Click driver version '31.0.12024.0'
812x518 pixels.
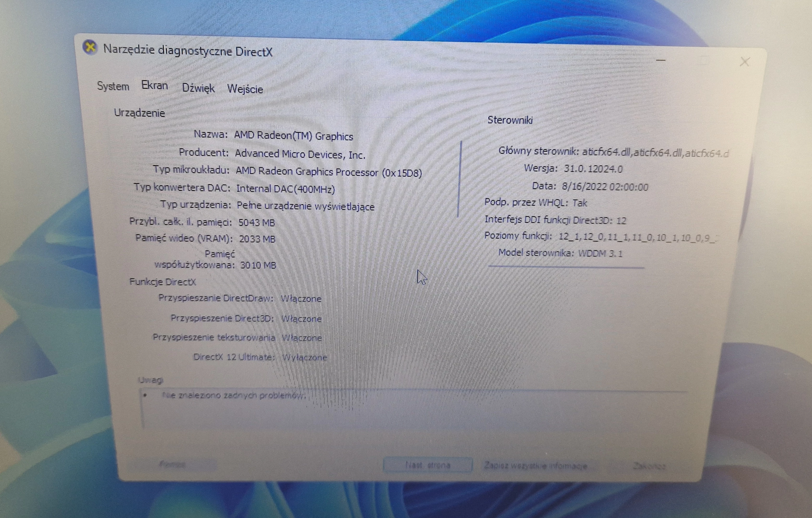594,169
